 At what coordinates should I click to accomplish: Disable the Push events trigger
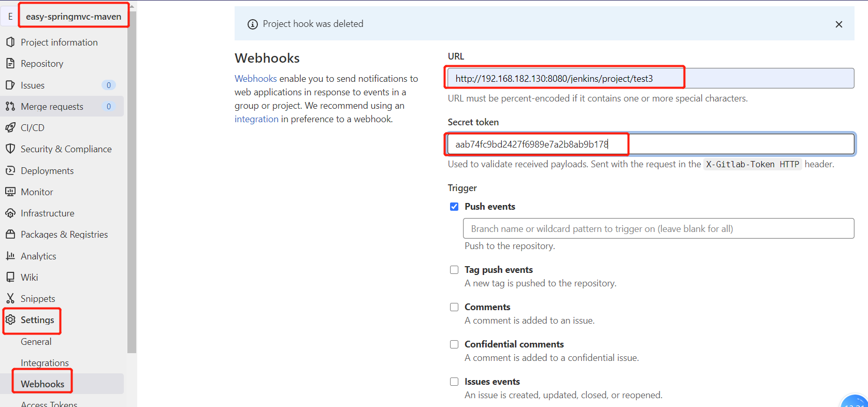(454, 206)
